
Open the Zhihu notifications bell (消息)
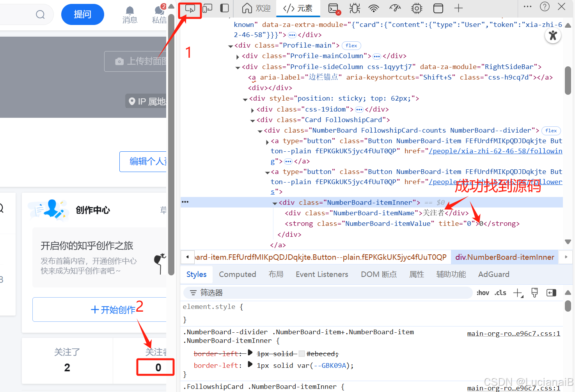tap(130, 15)
